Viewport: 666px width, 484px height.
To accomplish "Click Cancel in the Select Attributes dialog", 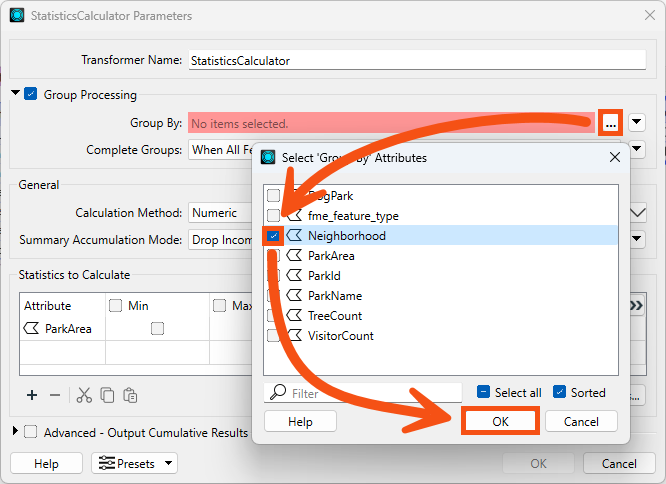I will (x=581, y=422).
